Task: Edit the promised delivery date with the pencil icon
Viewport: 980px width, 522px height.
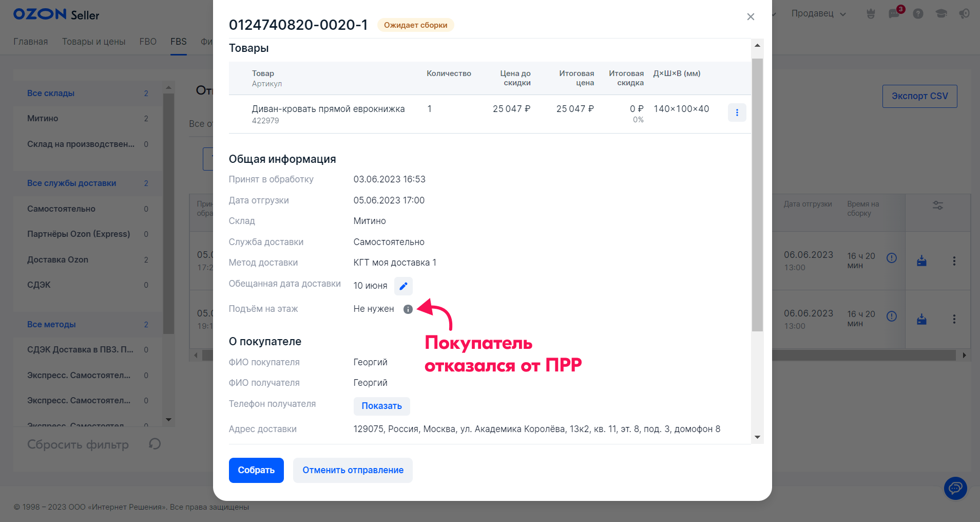Action: (403, 286)
